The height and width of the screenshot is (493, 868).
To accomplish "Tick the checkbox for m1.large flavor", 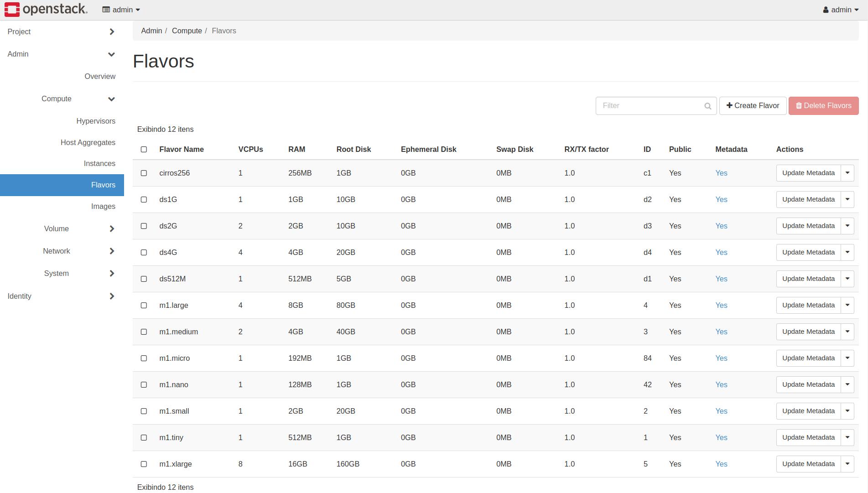I will 144,306.
